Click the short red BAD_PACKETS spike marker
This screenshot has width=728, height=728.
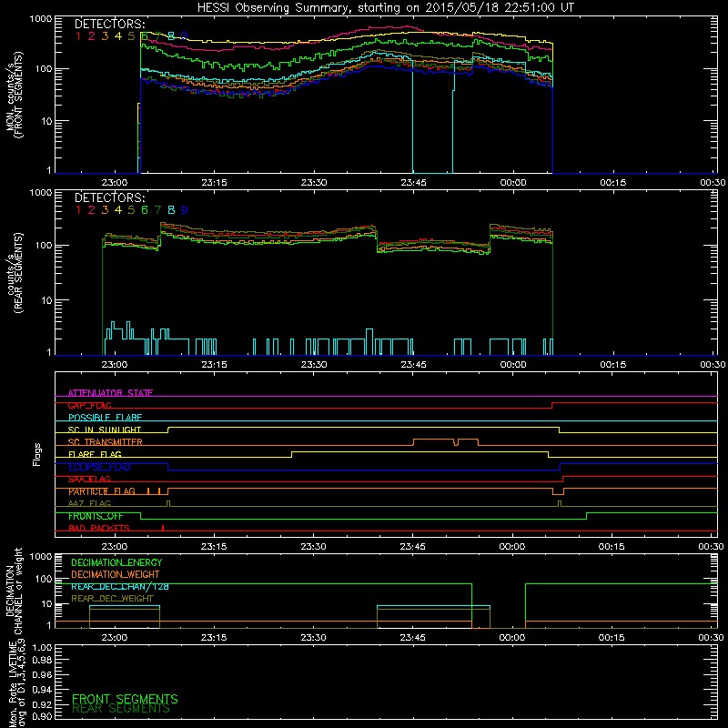click(x=163, y=528)
